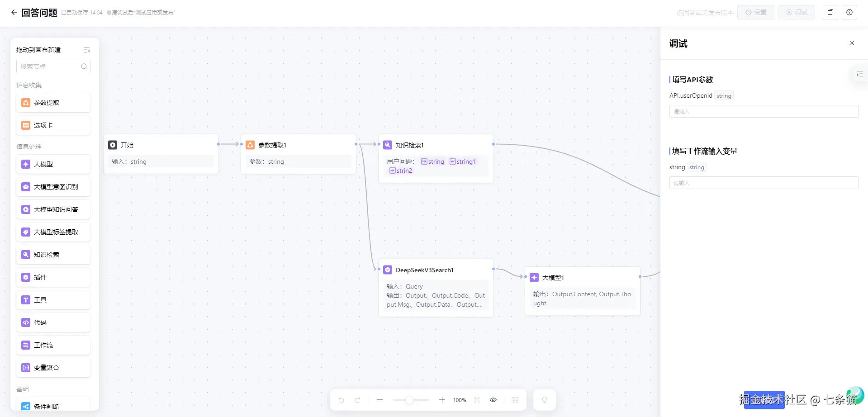Click the zoom slider handle
The image size is (868, 417).
pyautogui.click(x=409, y=400)
